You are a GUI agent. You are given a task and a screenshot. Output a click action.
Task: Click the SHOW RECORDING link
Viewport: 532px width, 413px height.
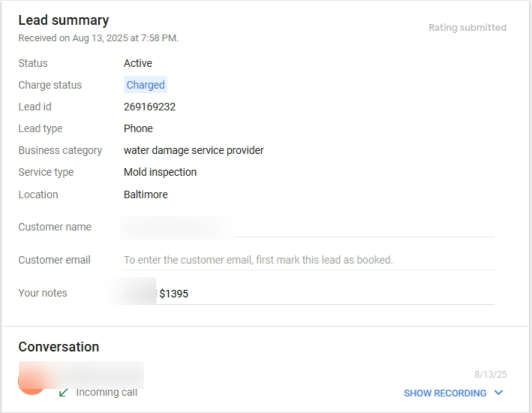click(445, 393)
